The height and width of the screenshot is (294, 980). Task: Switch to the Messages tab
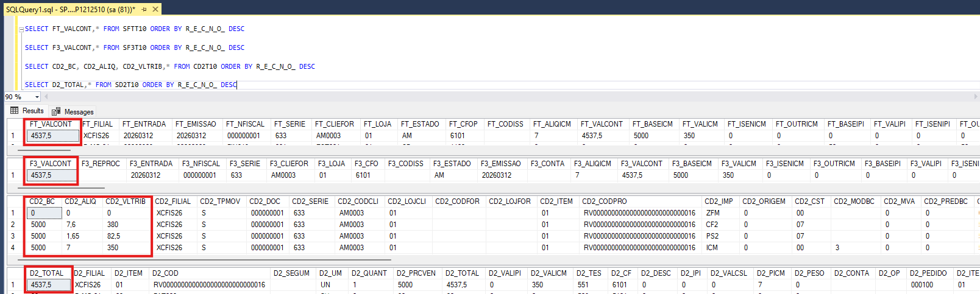point(73,111)
